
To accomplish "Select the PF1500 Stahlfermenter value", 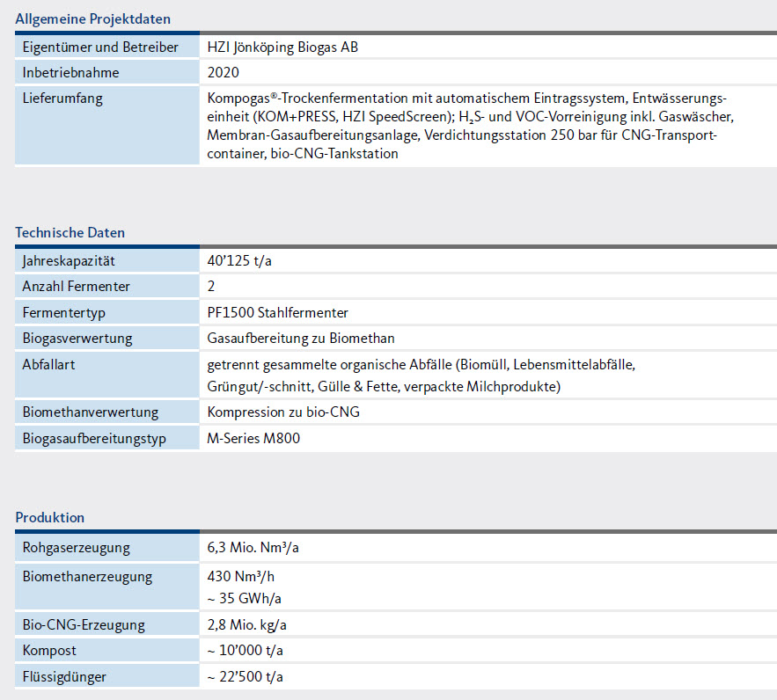I will 277,312.
